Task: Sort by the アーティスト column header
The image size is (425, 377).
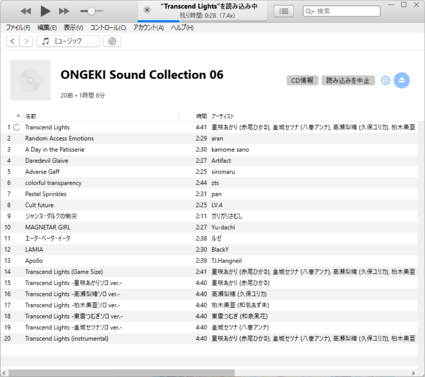Action: pyautogui.click(x=223, y=116)
